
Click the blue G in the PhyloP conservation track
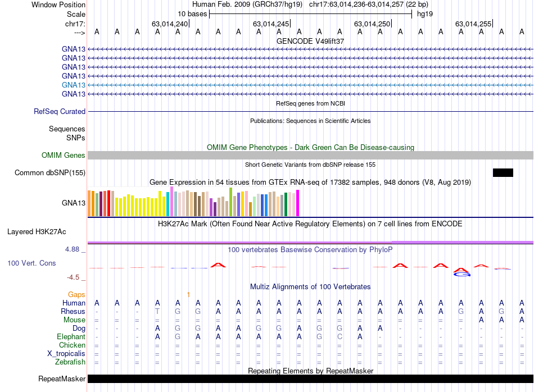461,274
